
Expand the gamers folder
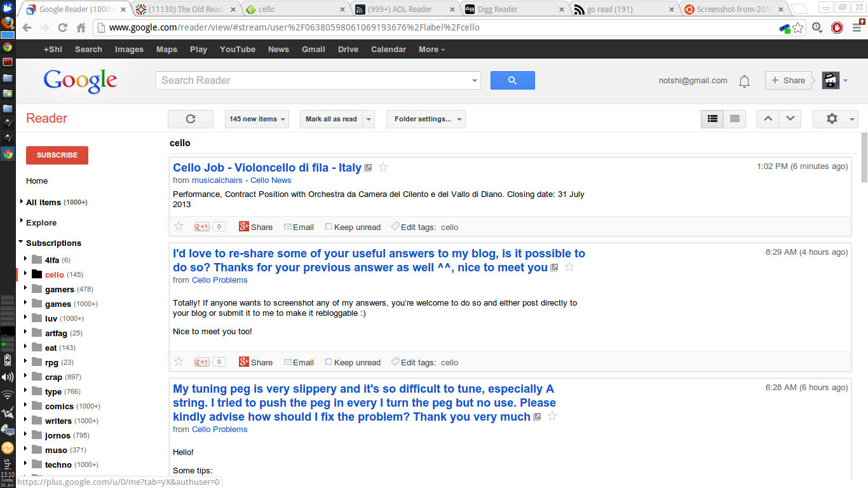[x=25, y=288]
